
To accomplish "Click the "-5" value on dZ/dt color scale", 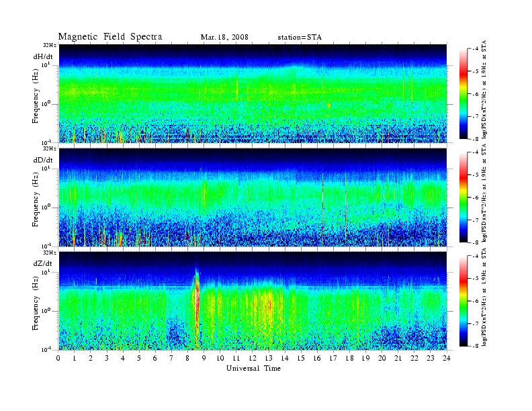I will (x=476, y=278).
